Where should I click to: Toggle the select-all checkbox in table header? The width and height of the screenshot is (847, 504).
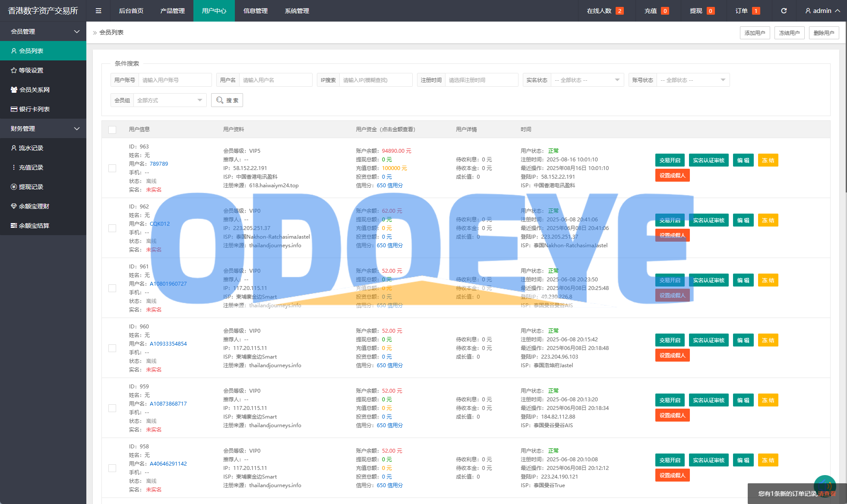[112, 129]
